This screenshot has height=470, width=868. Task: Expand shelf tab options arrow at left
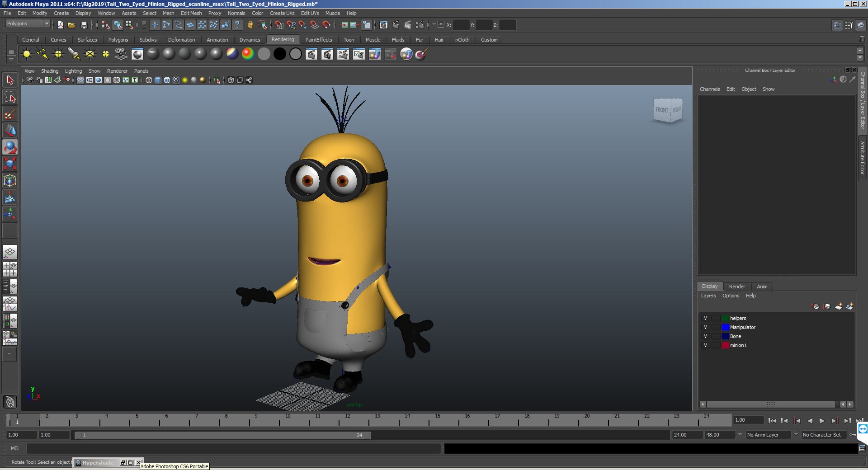tap(11, 59)
